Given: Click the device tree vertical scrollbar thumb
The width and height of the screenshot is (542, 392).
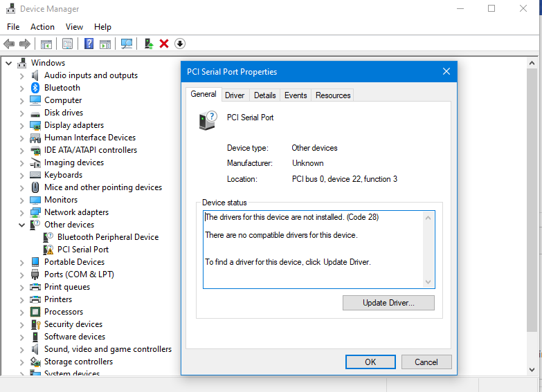Looking at the screenshot, I should [x=532, y=200].
